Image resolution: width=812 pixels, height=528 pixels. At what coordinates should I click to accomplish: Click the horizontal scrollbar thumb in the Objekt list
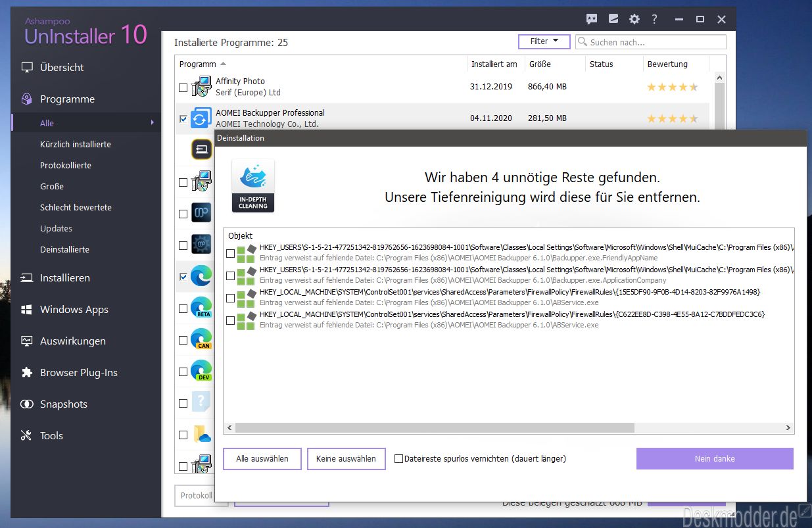coord(435,428)
